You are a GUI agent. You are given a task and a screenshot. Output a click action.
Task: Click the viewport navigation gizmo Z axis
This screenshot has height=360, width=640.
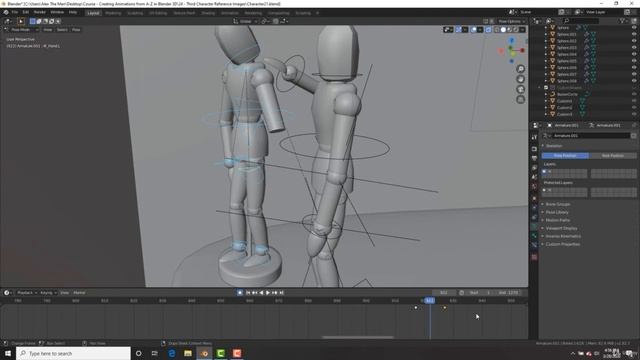511,41
